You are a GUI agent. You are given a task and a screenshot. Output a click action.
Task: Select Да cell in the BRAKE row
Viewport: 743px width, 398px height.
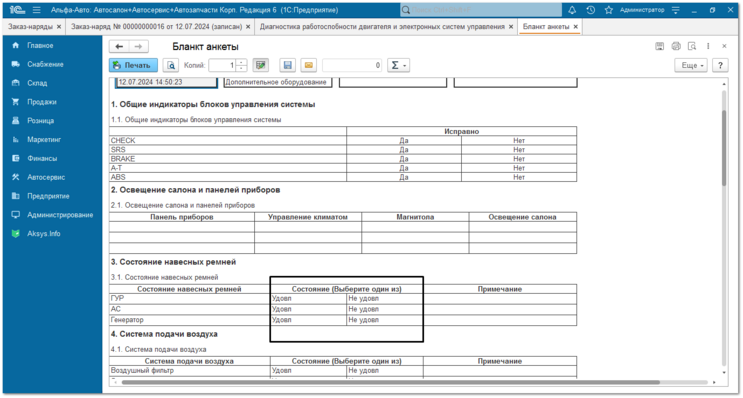404,159
